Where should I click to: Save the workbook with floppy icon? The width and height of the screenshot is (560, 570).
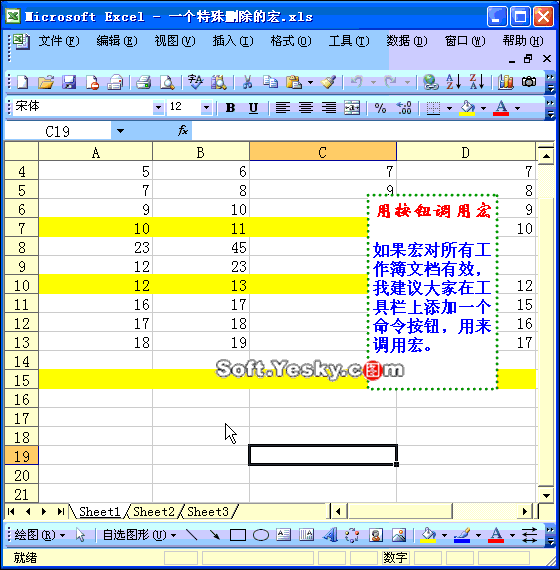click(x=69, y=82)
